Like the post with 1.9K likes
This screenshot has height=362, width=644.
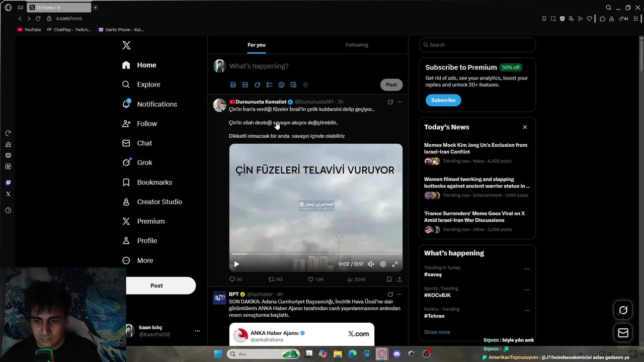click(x=316, y=279)
